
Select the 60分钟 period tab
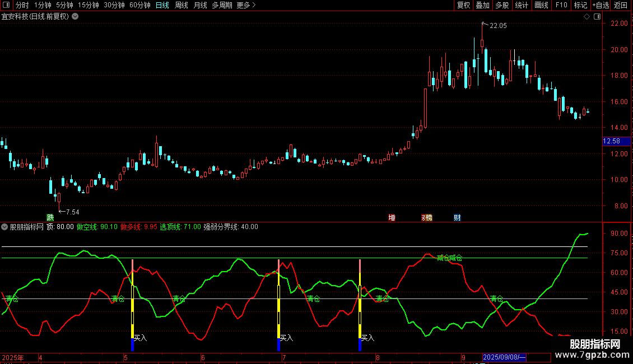click(139, 5)
